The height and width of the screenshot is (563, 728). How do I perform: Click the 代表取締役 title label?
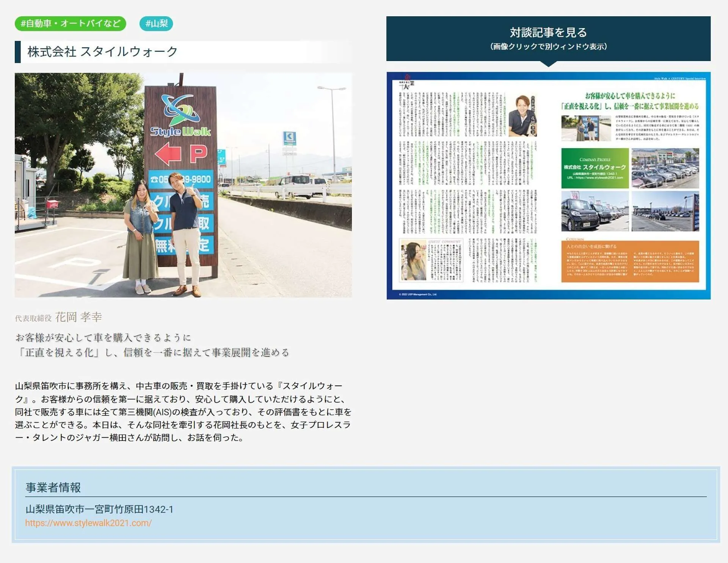[x=33, y=318]
